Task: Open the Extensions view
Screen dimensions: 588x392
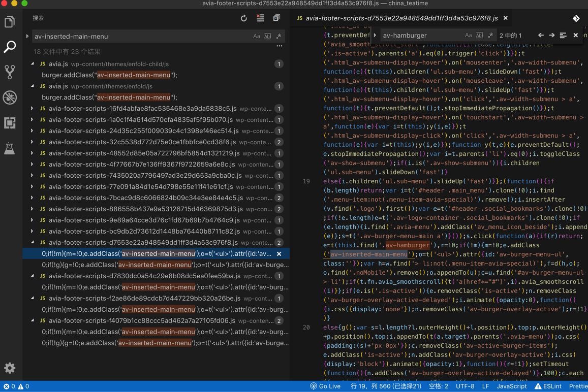Action: [x=10, y=123]
